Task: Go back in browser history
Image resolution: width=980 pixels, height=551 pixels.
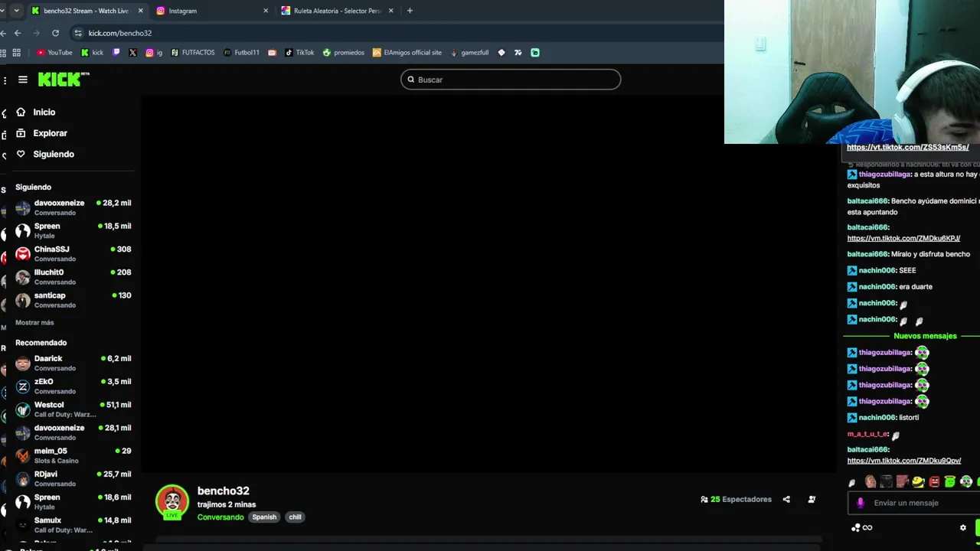Action: point(18,33)
